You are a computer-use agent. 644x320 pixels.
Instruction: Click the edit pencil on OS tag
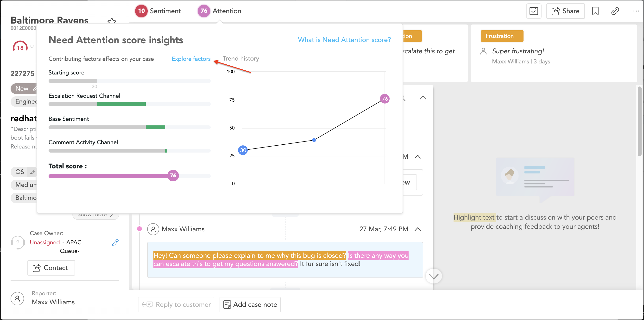click(32, 172)
